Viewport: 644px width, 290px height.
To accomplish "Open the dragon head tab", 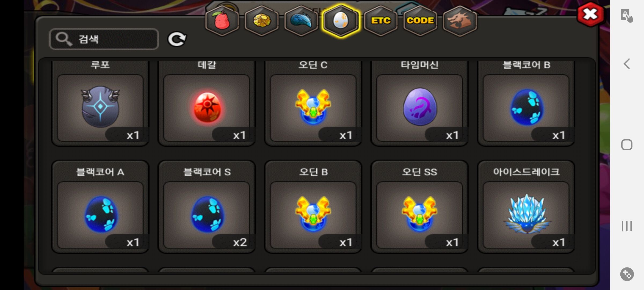I will coord(460,21).
